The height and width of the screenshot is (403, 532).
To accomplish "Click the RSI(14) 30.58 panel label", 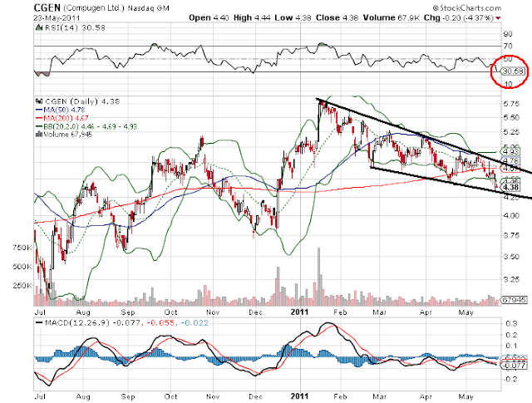I will 75,27.
